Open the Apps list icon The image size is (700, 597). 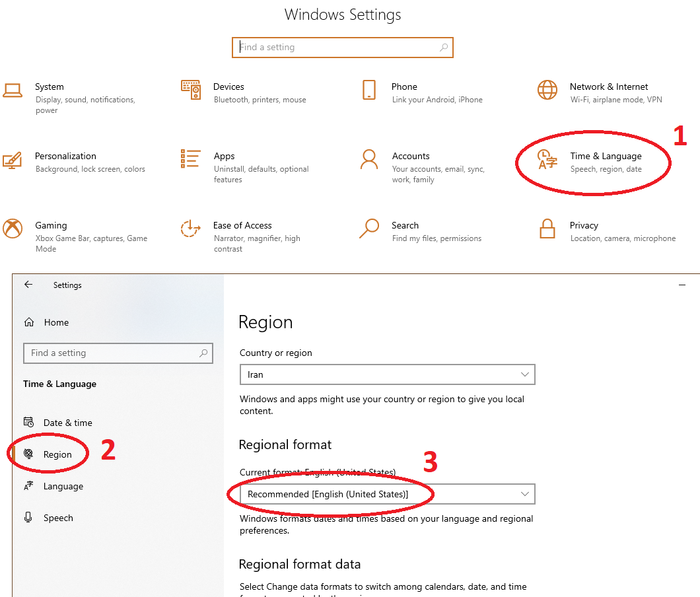191,158
